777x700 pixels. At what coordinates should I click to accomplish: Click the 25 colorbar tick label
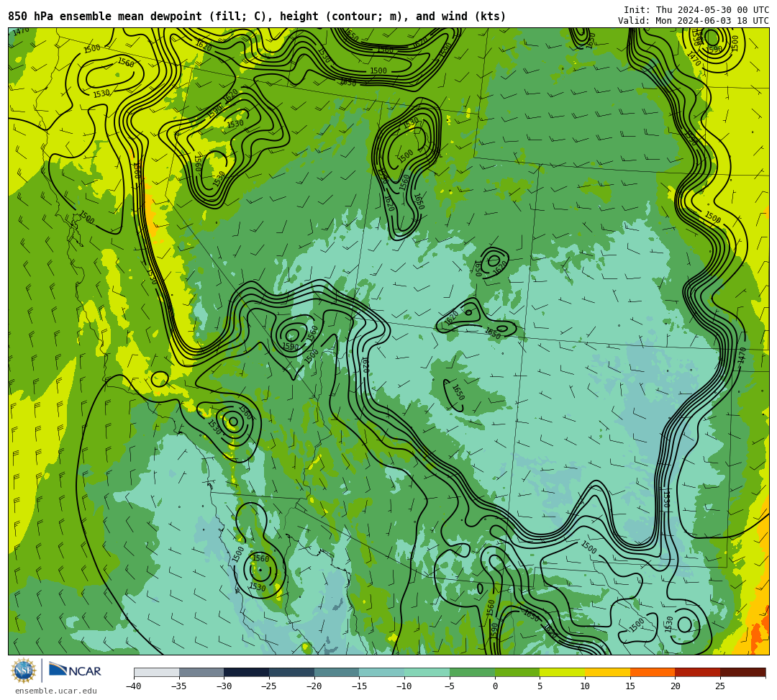pyautogui.click(x=720, y=686)
